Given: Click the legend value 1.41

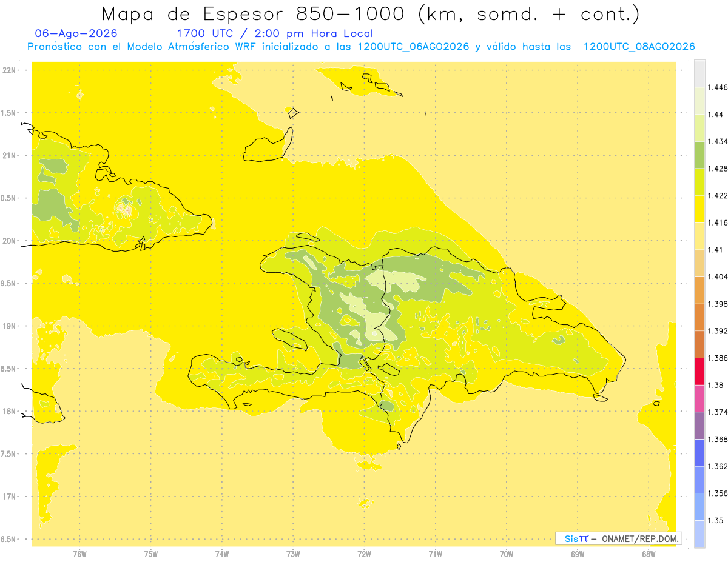Looking at the screenshot, I should 715,250.
